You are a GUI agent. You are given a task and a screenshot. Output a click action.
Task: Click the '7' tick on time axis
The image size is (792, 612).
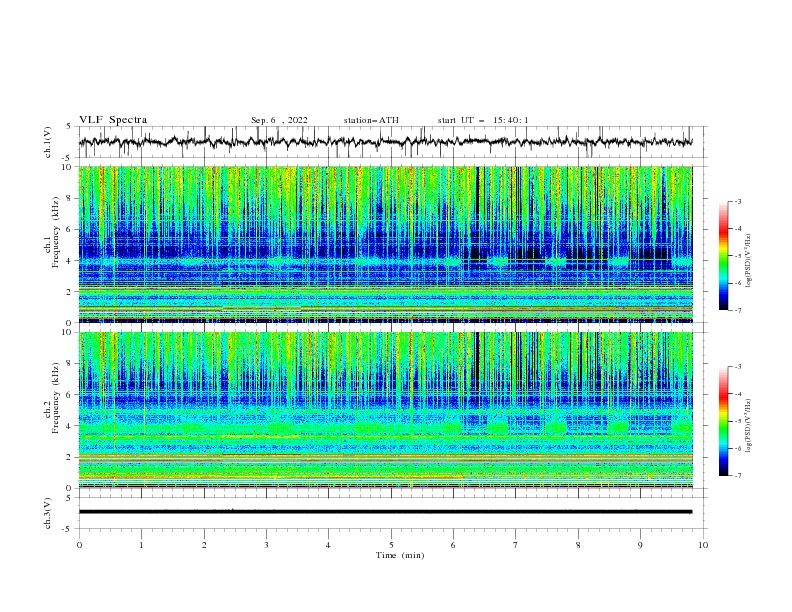click(x=516, y=545)
